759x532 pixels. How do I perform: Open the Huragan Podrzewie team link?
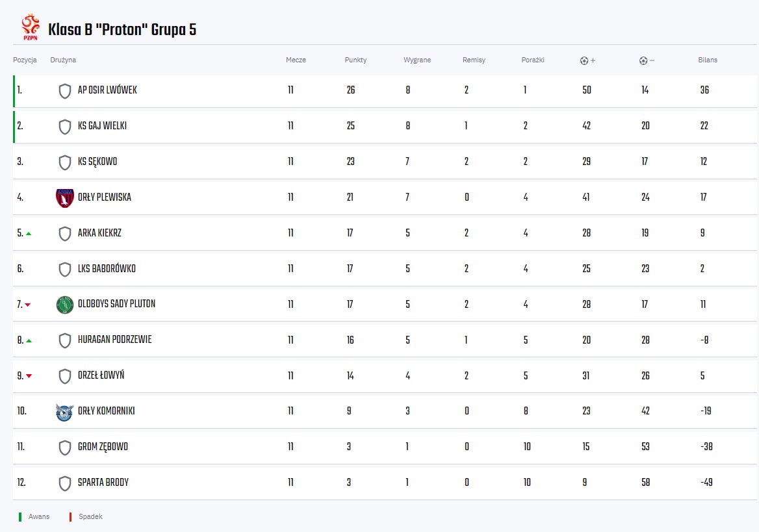point(115,340)
